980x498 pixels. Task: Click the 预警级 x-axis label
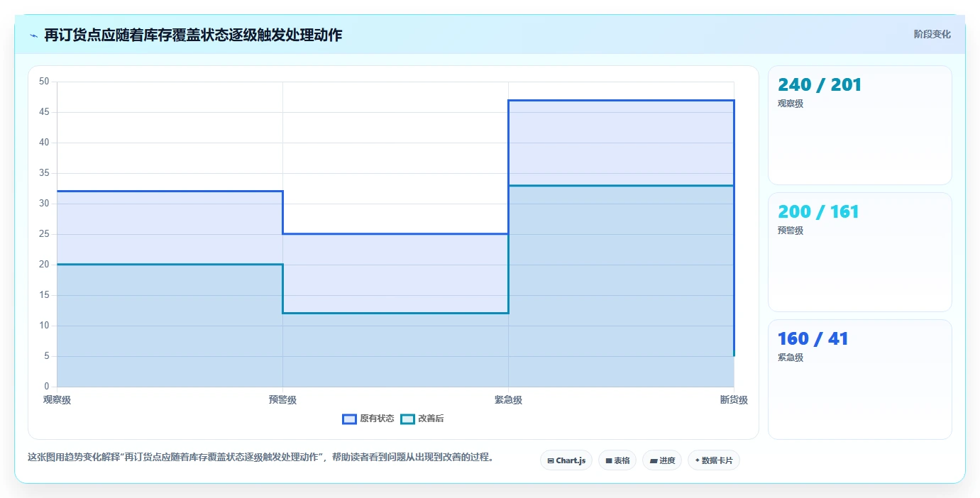click(x=282, y=400)
